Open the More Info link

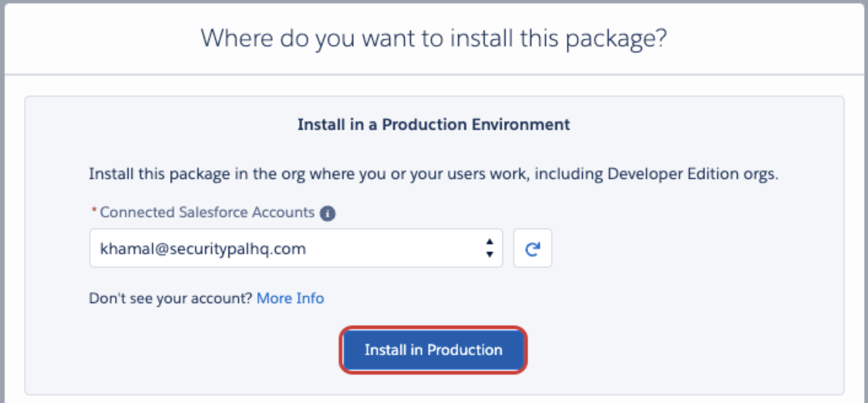coord(290,298)
